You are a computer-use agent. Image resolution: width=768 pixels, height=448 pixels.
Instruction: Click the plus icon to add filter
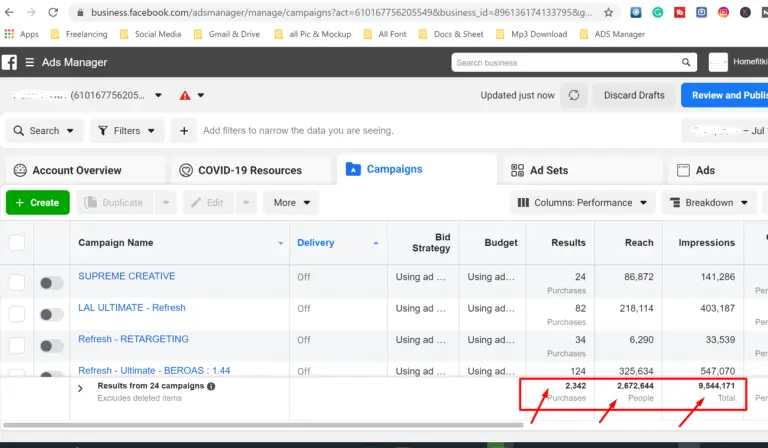(183, 131)
